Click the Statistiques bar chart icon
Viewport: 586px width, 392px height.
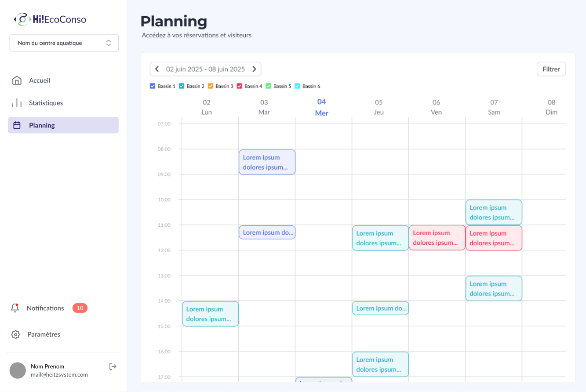click(x=17, y=103)
